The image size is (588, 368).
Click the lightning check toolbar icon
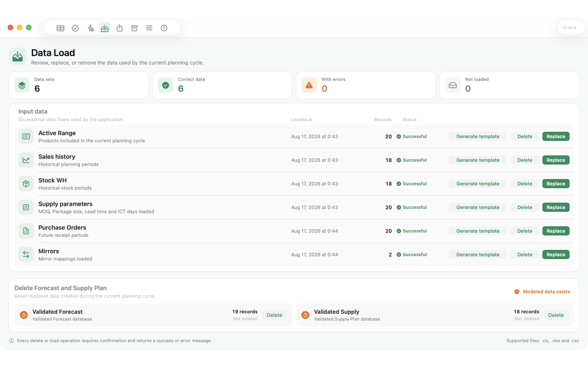[x=90, y=28]
